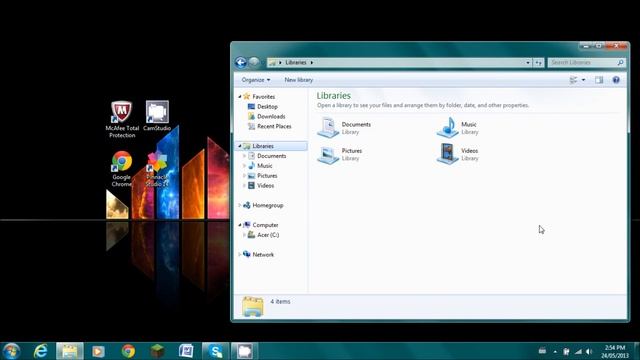
Task: Switch to CamStudio taskbar button
Action: pos(245,351)
